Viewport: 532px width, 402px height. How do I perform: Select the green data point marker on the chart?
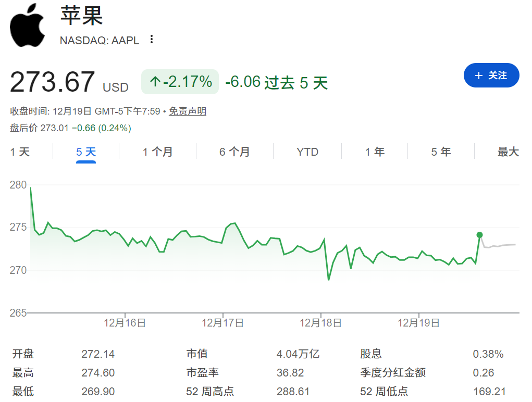[x=479, y=235]
